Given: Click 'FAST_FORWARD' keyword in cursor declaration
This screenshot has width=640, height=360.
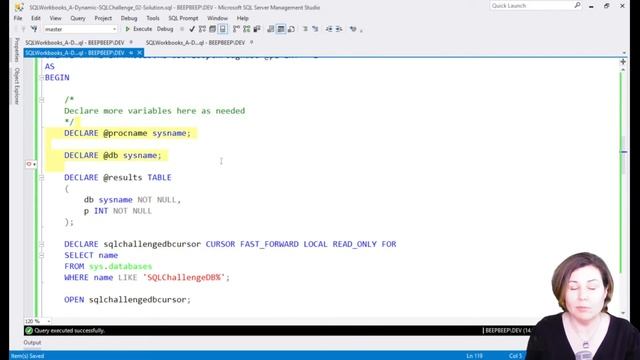Looking at the screenshot, I should (x=269, y=244).
